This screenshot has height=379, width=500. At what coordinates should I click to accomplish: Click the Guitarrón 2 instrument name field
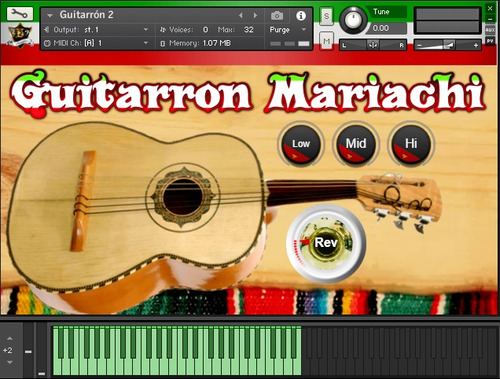[x=86, y=15]
